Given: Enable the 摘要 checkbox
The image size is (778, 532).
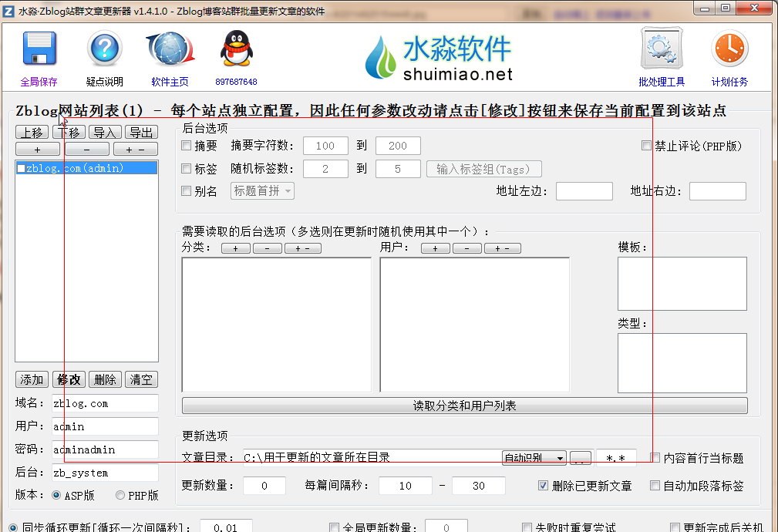Looking at the screenshot, I should (x=187, y=146).
